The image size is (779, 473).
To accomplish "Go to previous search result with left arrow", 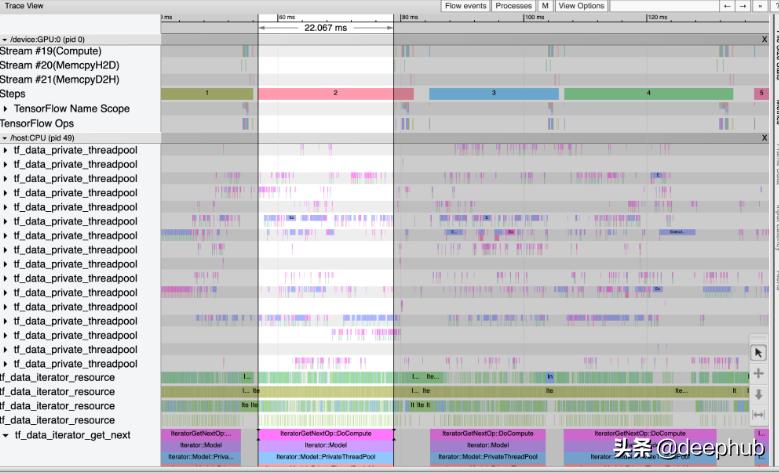I will [727, 6].
